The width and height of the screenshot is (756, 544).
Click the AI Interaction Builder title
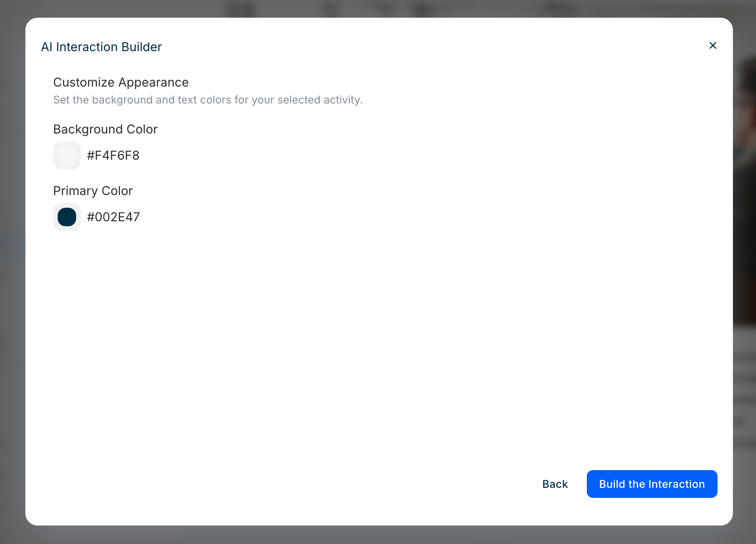(x=101, y=47)
